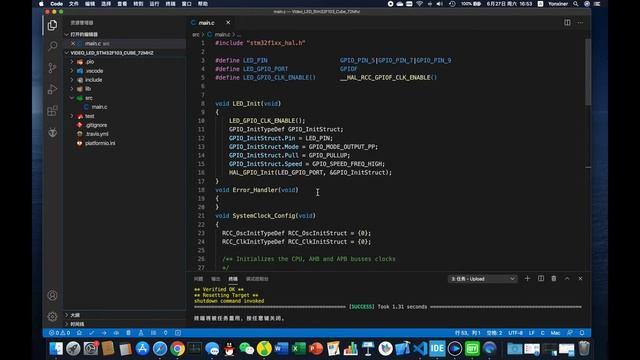640x360 pixels.
Task: Open the Manage gear in activity bar
Action: point(52,316)
